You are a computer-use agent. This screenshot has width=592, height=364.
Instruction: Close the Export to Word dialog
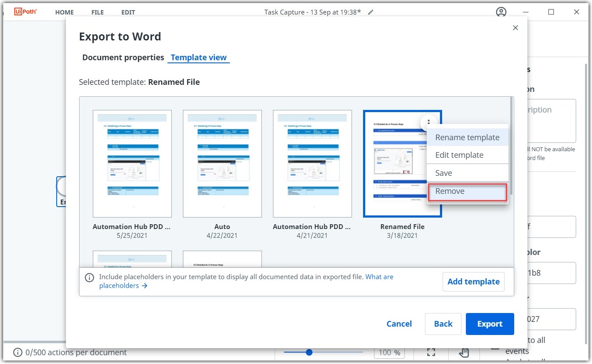516,28
